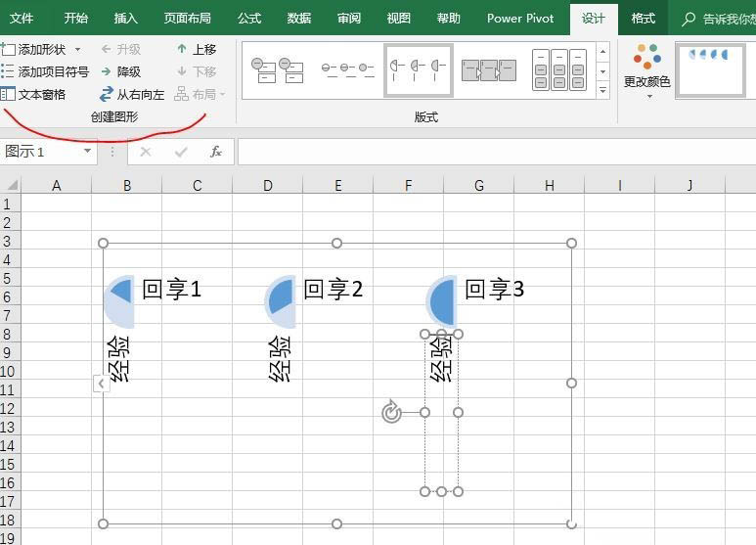The width and height of the screenshot is (756, 545).
Task: Select the first layout thumbnail with stacked boxes
Action: click(x=278, y=70)
